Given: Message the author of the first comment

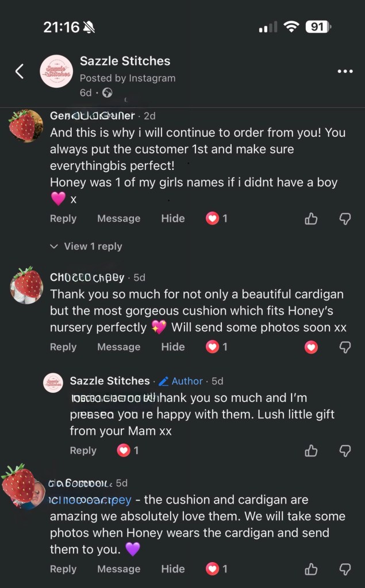Looking at the screenshot, I should click(x=118, y=218).
